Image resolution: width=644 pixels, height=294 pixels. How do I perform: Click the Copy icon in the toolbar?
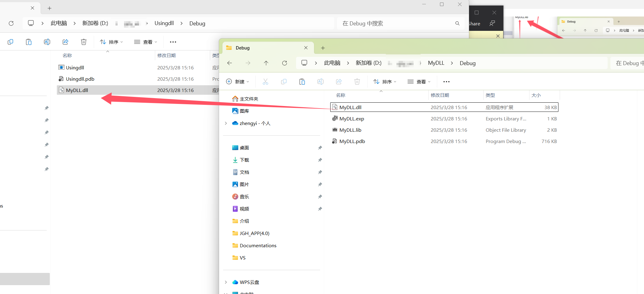(284, 82)
